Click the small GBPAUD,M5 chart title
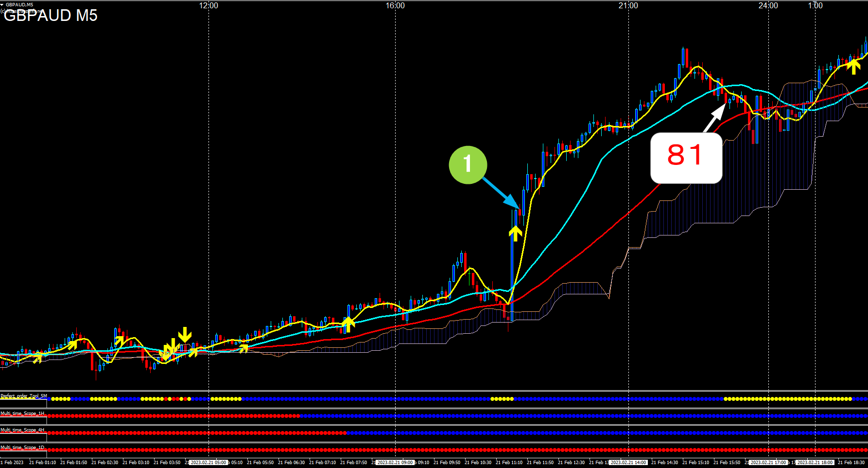868x468 pixels. 19,4
